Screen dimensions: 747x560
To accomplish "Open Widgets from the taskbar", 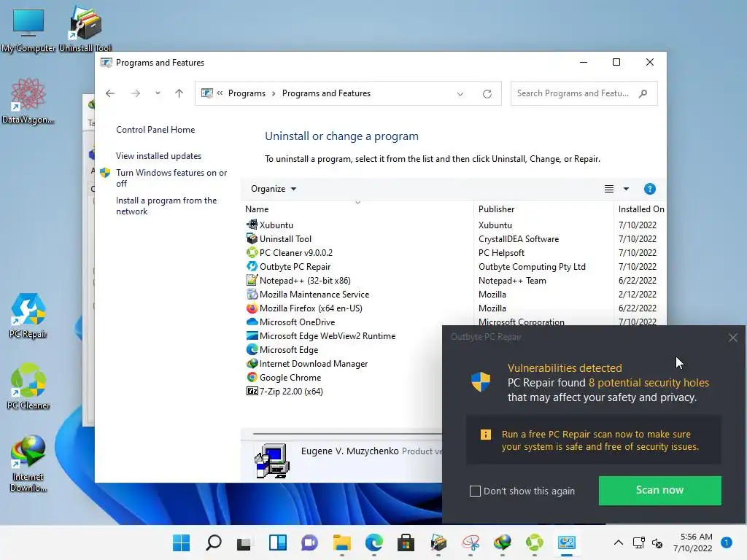I will (x=278, y=542).
